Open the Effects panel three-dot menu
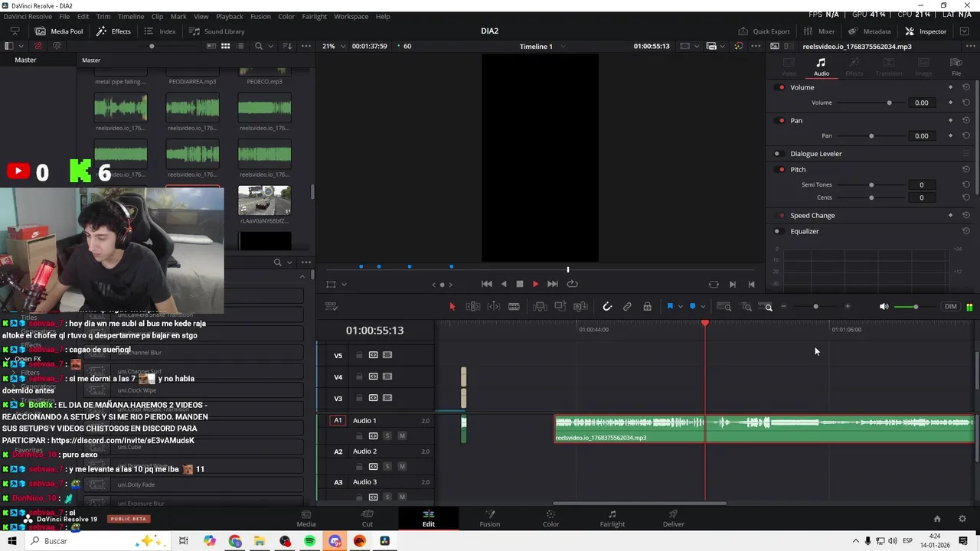Viewport: 980px width, 551px height. [x=305, y=262]
